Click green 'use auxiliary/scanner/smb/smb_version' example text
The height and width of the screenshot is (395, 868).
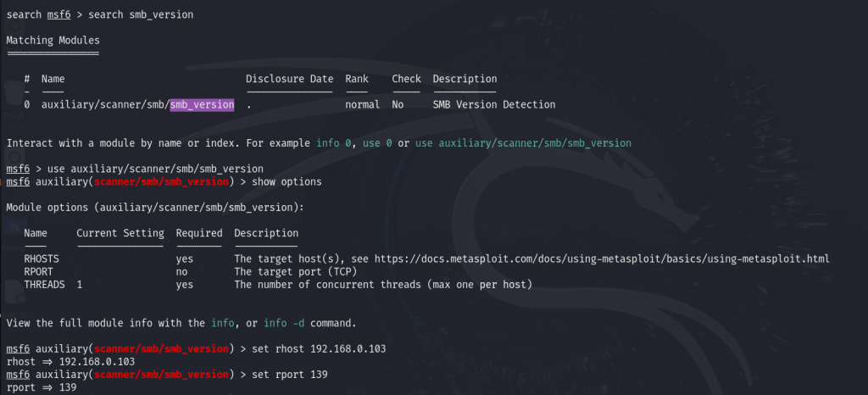tap(523, 143)
